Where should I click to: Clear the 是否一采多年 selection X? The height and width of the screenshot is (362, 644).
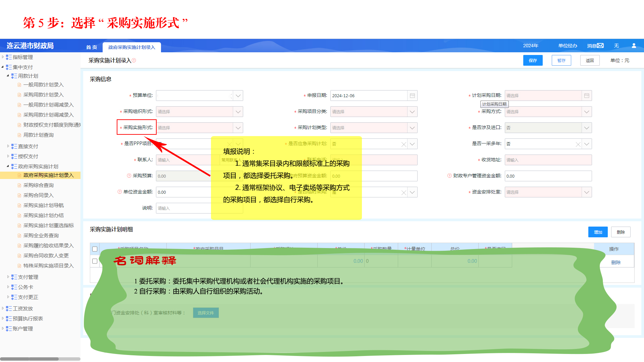578,144
